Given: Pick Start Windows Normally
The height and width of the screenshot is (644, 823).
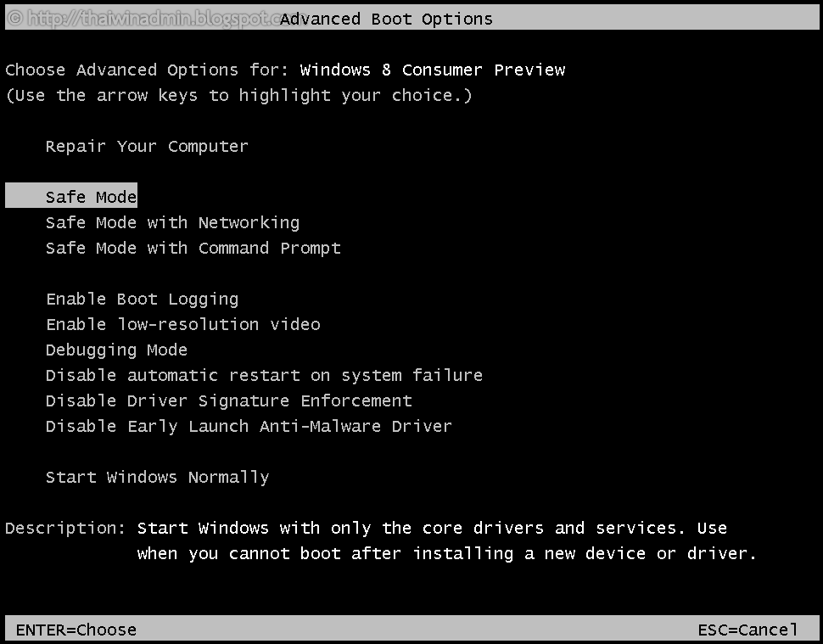Looking at the screenshot, I should pyautogui.click(x=157, y=477).
